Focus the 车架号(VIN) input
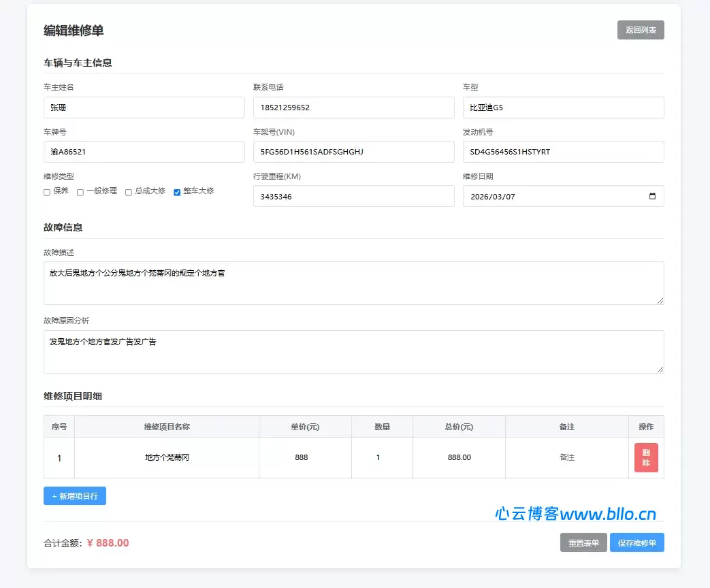 coord(353,152)
